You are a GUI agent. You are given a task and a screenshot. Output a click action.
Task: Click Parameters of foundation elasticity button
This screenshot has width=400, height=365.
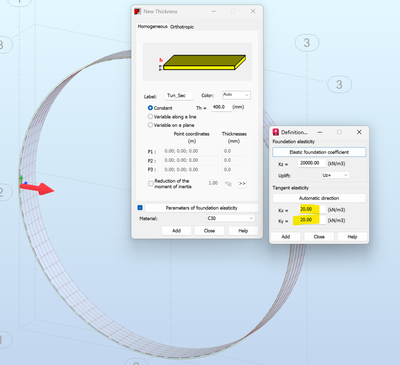pyautogui.click(x=201, y=208)
